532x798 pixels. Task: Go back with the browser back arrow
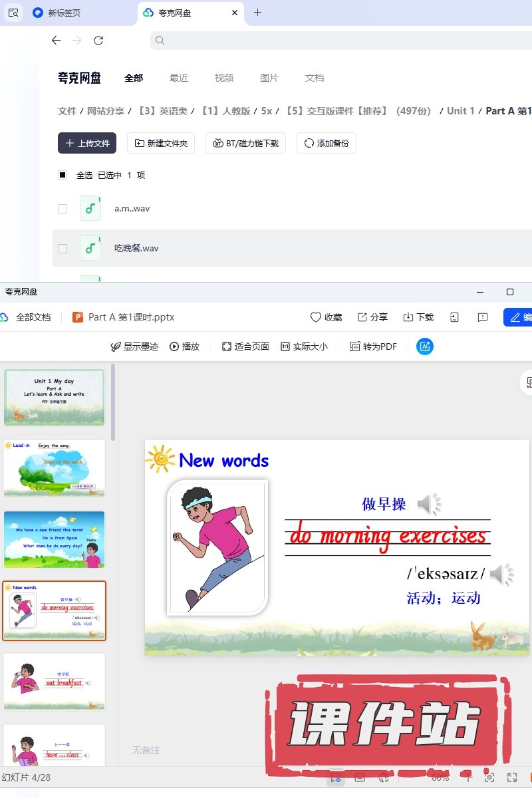[56, 41]
